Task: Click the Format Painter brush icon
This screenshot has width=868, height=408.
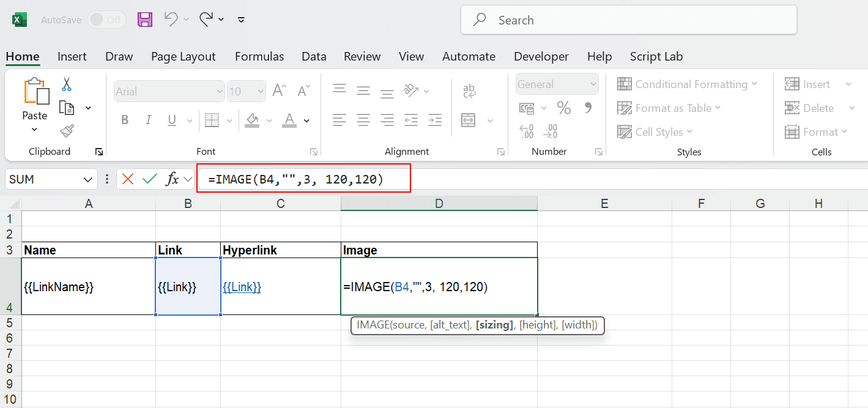Action: point(67,131)
